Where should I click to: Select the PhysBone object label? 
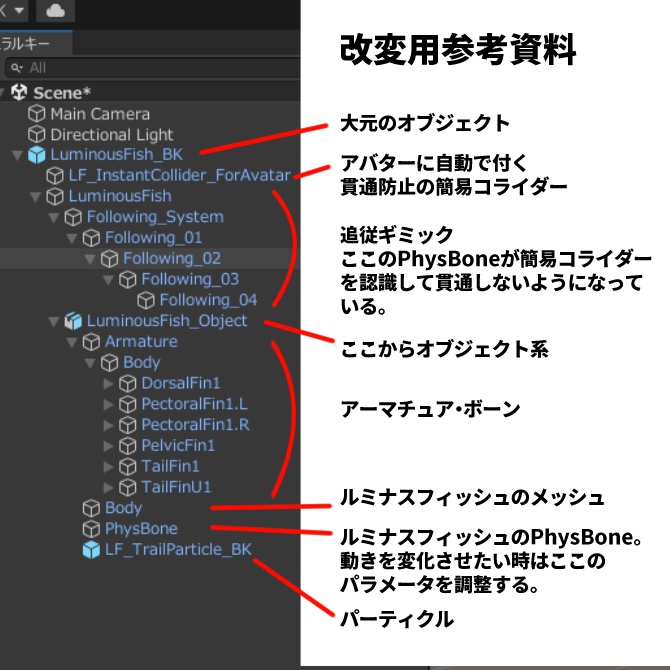[141, 529]
